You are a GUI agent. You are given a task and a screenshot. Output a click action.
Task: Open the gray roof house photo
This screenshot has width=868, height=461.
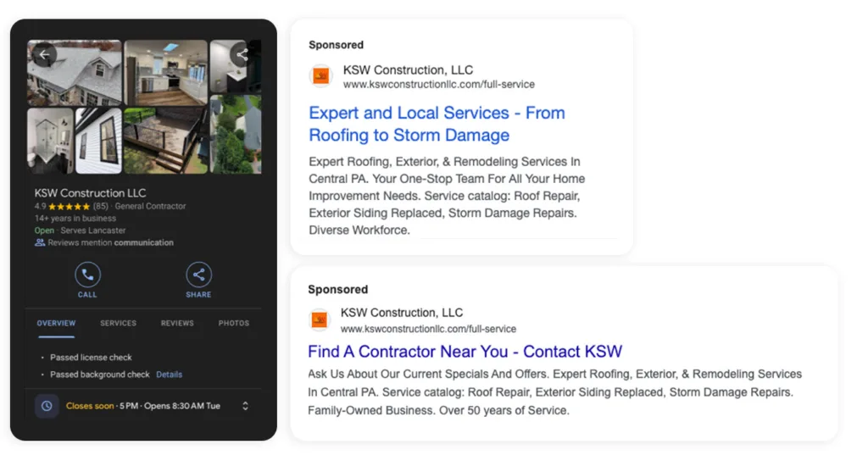[75, 73]
